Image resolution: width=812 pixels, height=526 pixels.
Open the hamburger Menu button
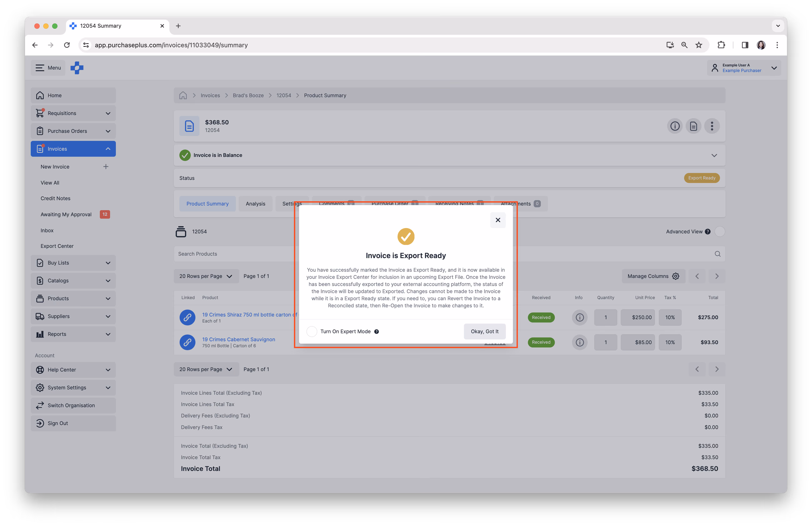point(48,67)
